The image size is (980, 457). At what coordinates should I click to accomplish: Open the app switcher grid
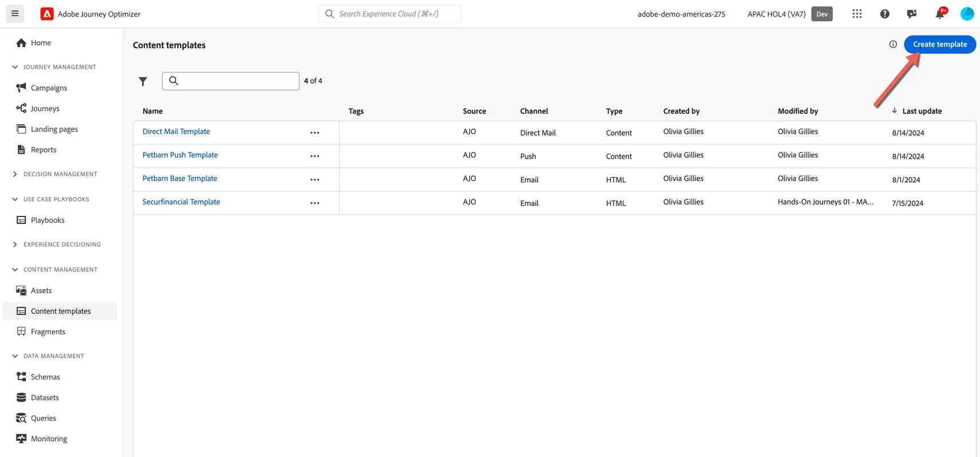click(x=857, y=14)
